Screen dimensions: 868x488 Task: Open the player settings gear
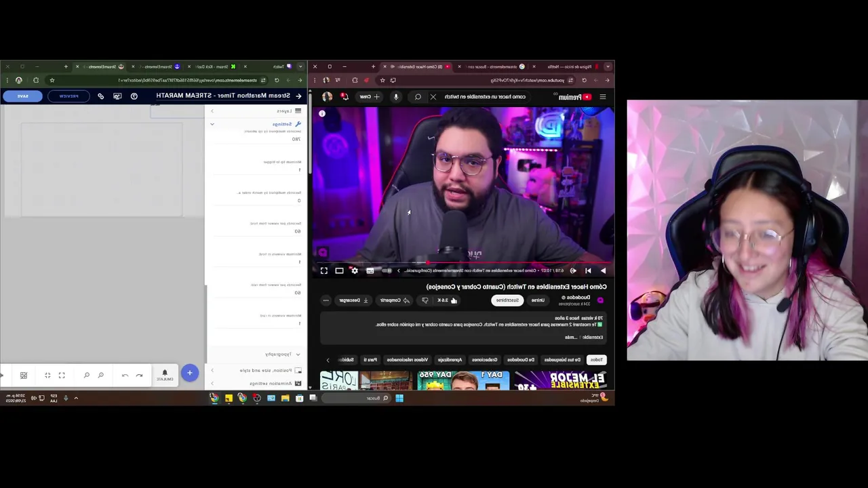pos(354,270)
